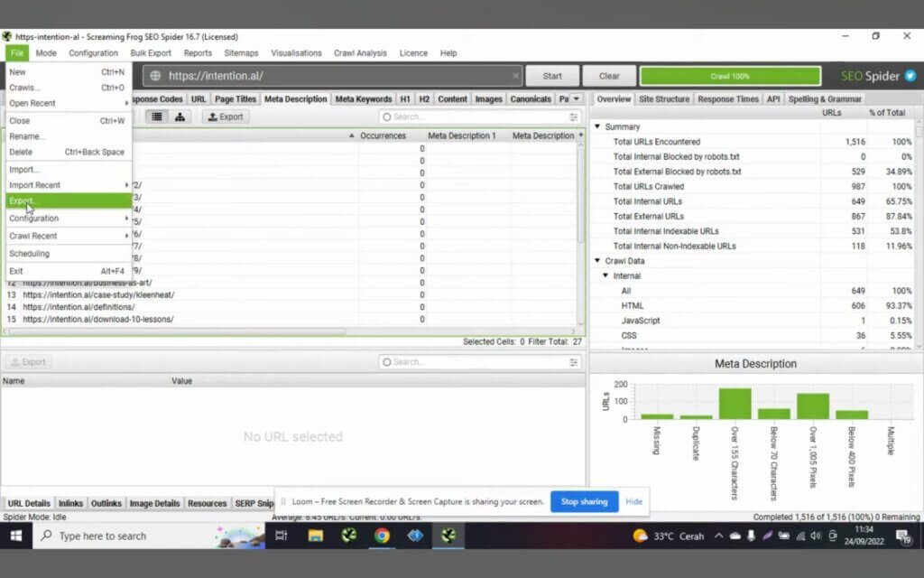Open search filter options in top search box

tap(573, 117)
